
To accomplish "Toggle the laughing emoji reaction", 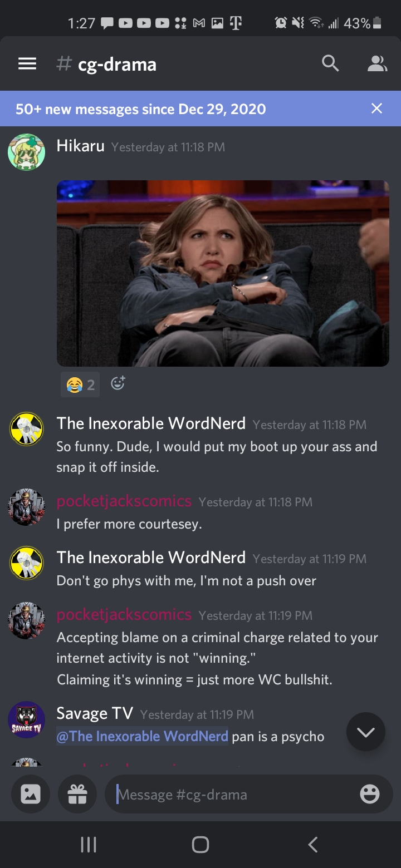I will point(80,384).
